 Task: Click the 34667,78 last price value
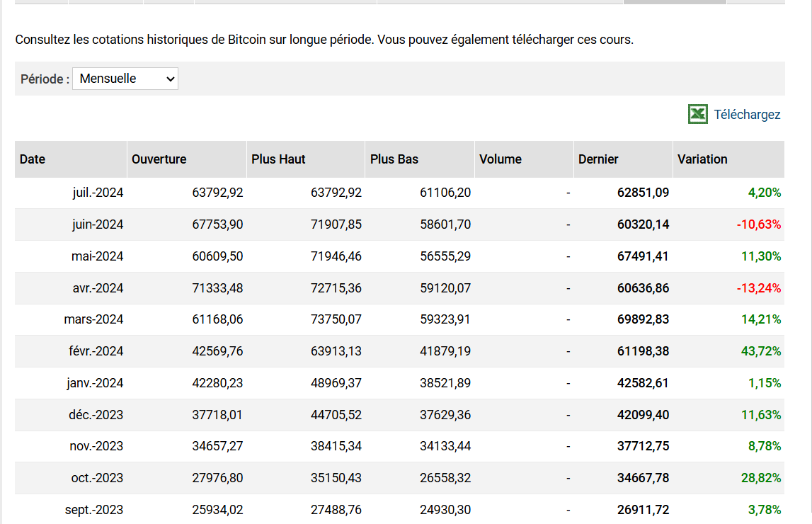[644, 478]
